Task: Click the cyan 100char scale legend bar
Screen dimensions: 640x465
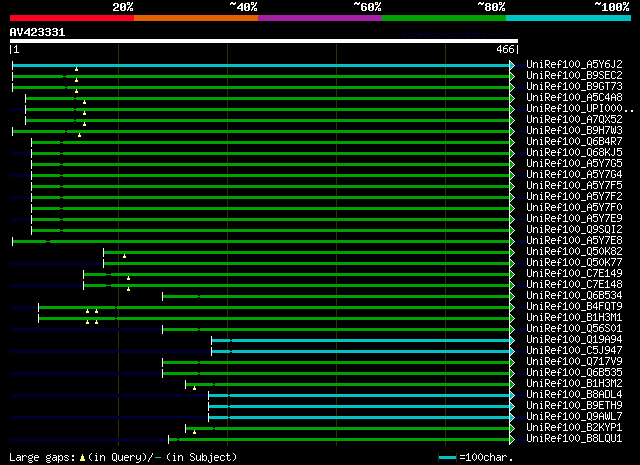Action: (x=447, y=457)
